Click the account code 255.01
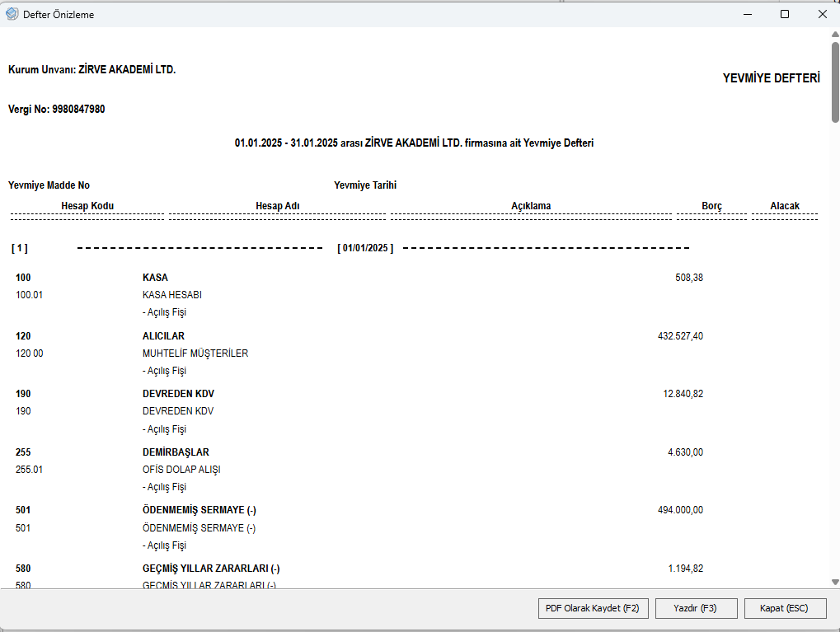840x632 pixels. point(29,470)
